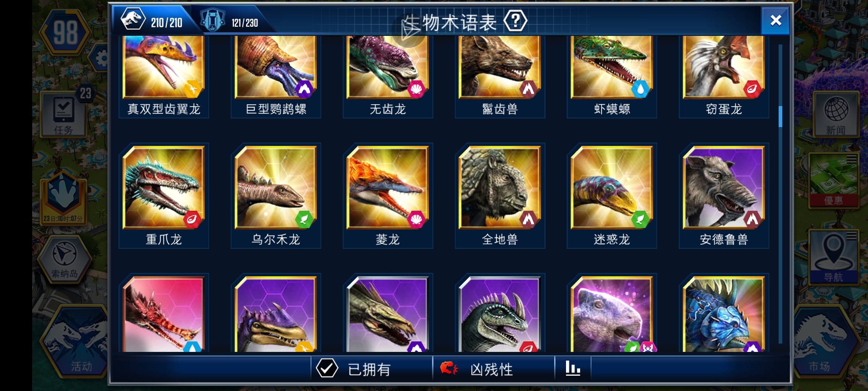Click the glossary list scrollbar handle
This screenshot has height=391, width=868.
tap(780, 117)
